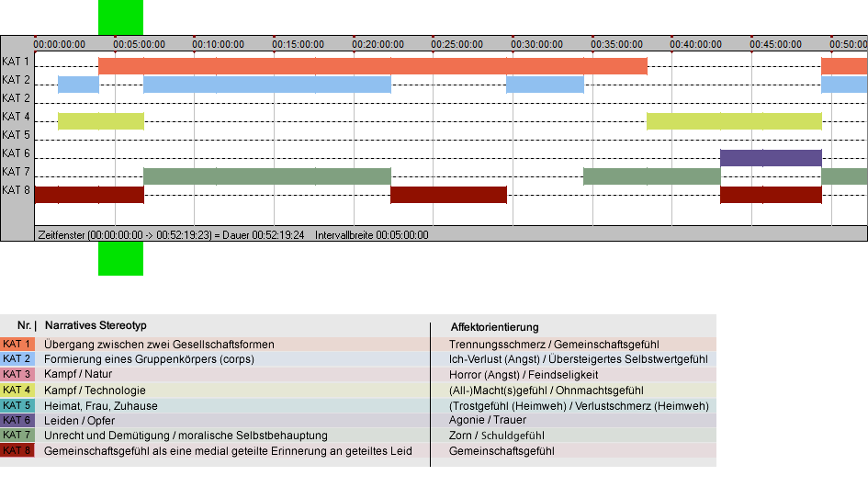
Task: Click the teal KAT 5 legend swatch
Action: pos(17,405)
